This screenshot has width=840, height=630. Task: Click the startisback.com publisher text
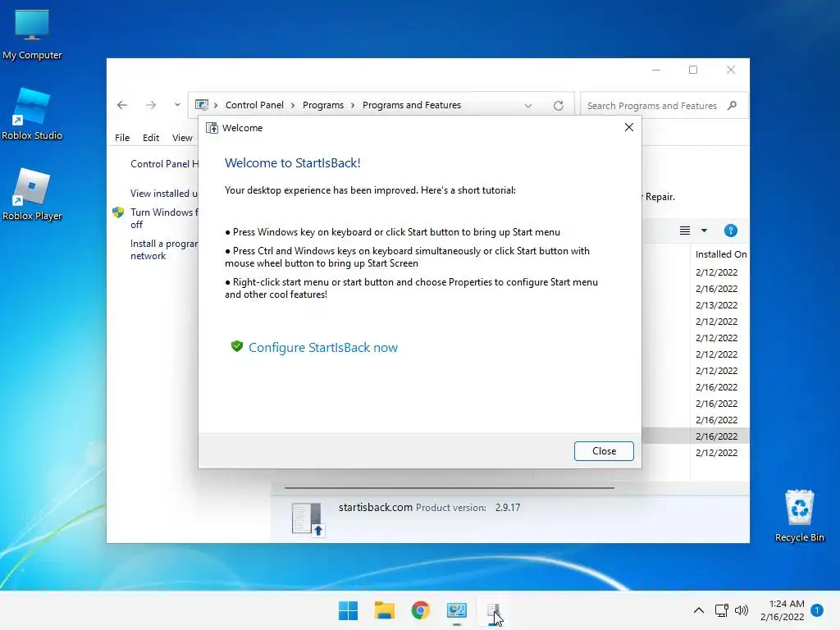(376, 507)
